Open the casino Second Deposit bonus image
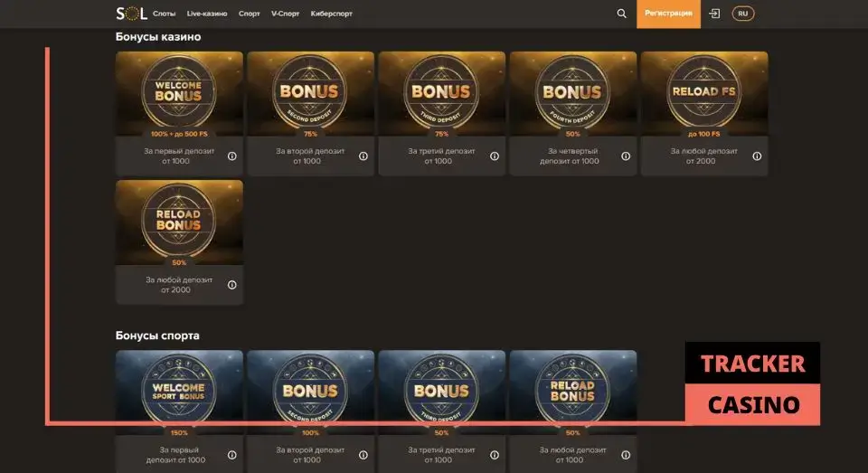 [x=310, y=92]
